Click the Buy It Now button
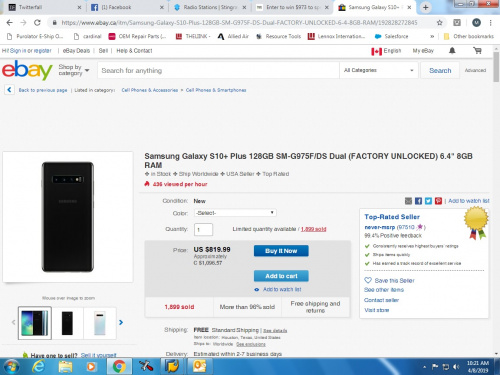This screenshot has width=500, height=375. [x=281, y=251]
